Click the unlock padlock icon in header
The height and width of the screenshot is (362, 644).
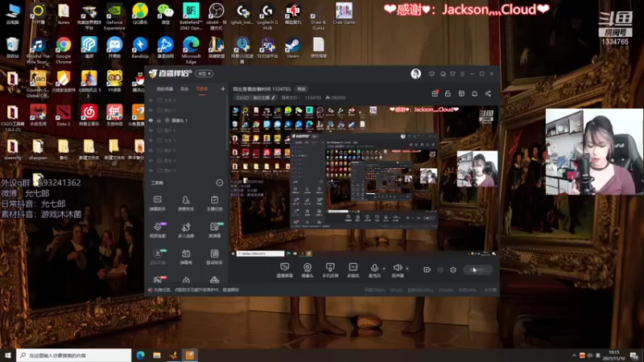click(x=448, y=93)
